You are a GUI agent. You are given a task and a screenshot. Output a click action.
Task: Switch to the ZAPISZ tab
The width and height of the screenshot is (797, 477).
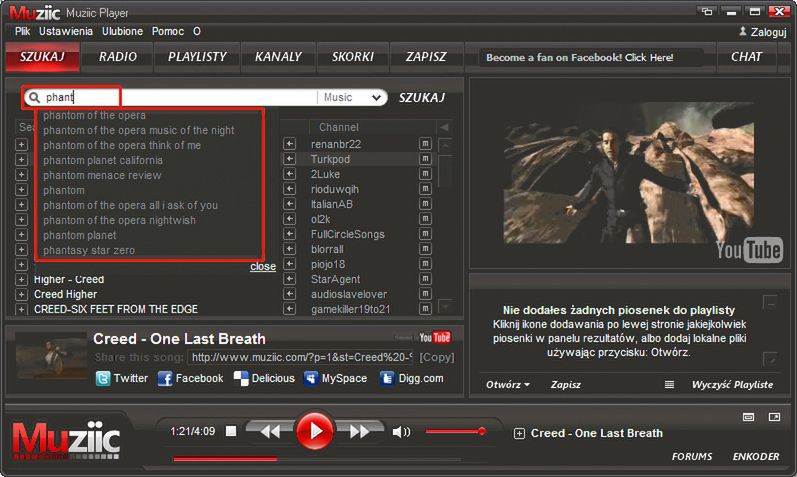coord(426,56)
